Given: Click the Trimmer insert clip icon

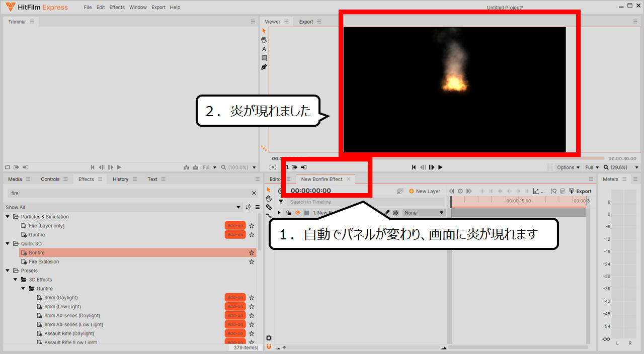Looking at the screenshot, I should (187, 167).
